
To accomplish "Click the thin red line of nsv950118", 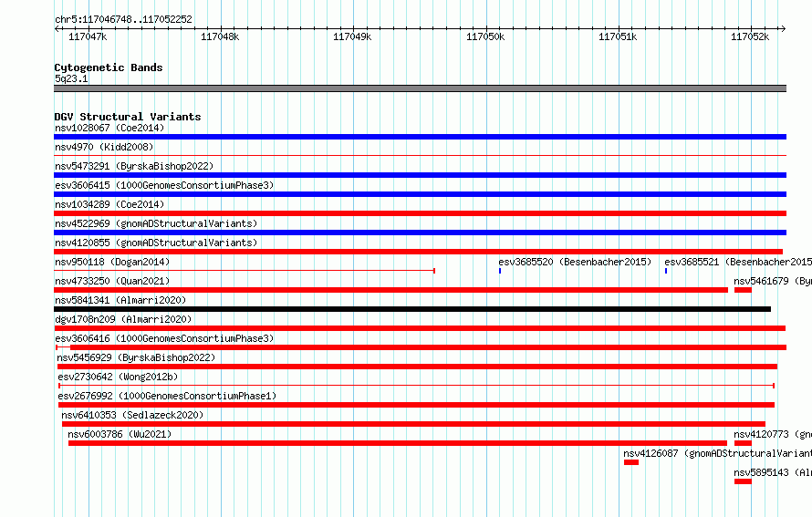I will tap(245, 271).
